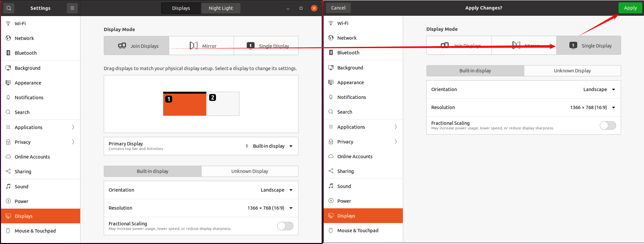Open Online Accounts in right sidebar
644x244 pixels.
click(x=363, y=157)
